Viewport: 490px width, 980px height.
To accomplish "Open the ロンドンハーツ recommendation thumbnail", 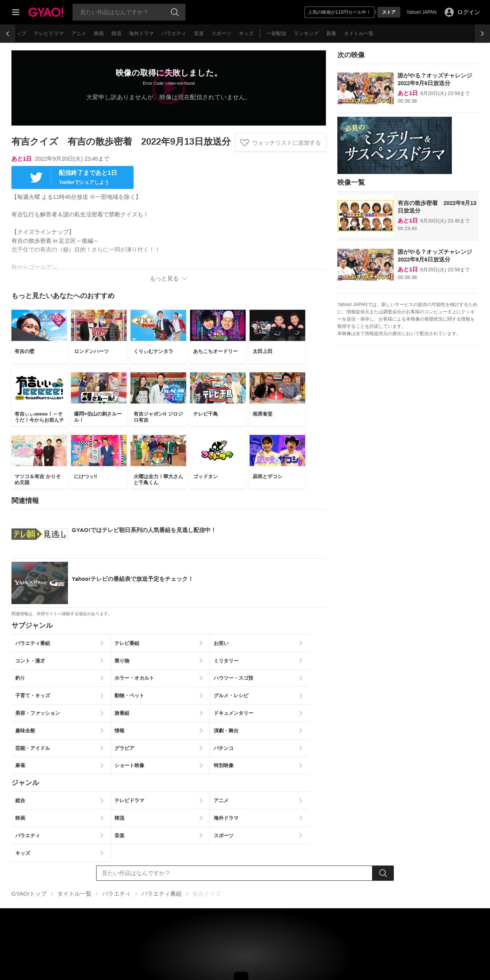I will point(99,325).
